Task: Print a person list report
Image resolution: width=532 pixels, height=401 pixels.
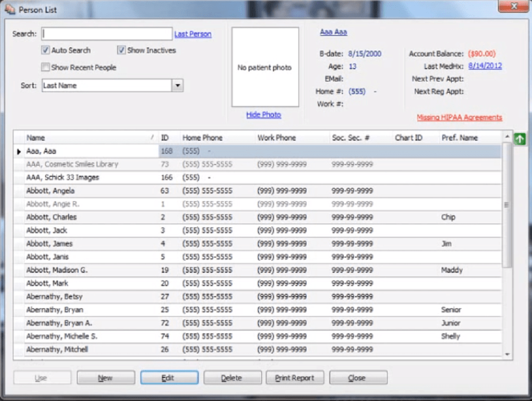Action: click(295, 377)
